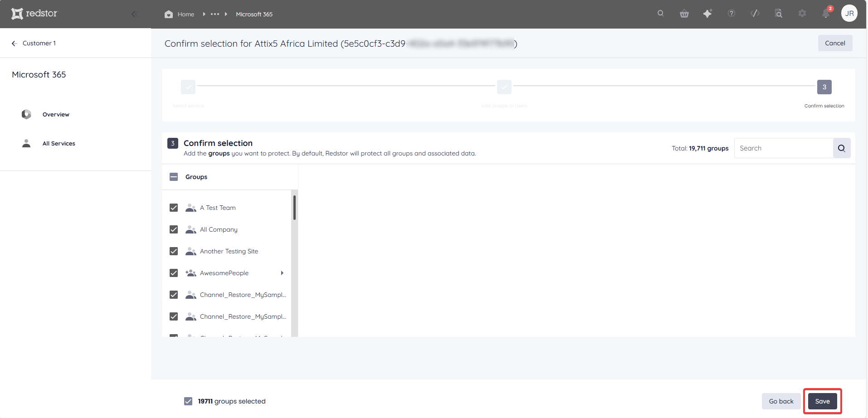
Task: Click the Customer 1 label
Action: (39, 43)
